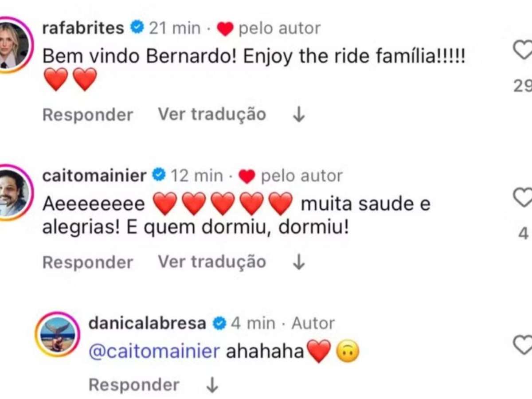Open danicalabresa's beach profile picture
Screen dimensions: 532x399
(58, 334)
